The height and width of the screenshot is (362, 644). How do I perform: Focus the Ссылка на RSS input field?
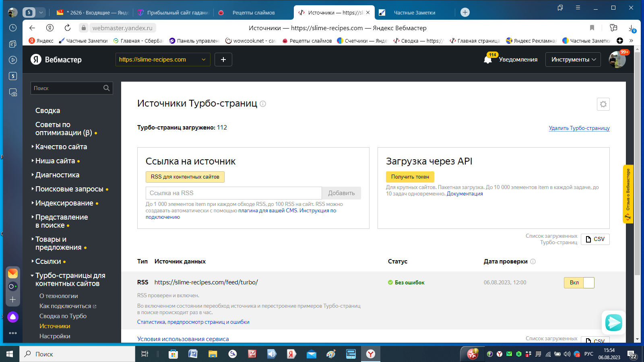click(x=234, y=193)
